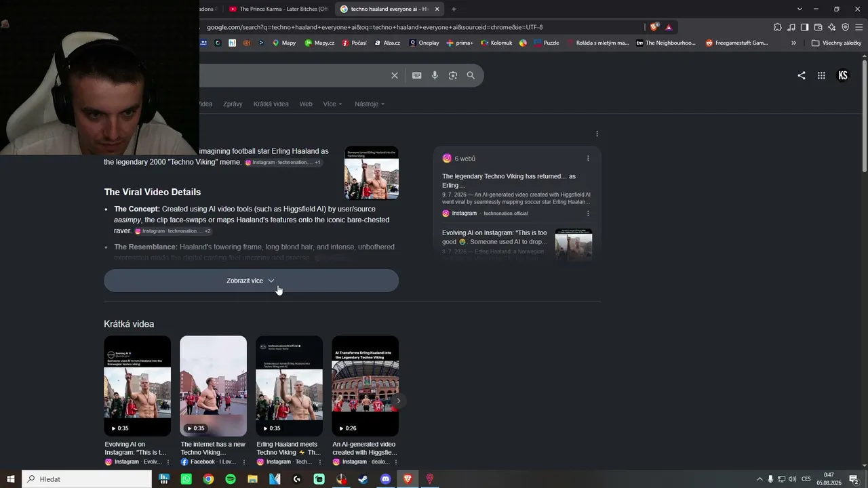868x488 pixels.
Task: Open the prima+ bookmark
Action: [460, 43]
